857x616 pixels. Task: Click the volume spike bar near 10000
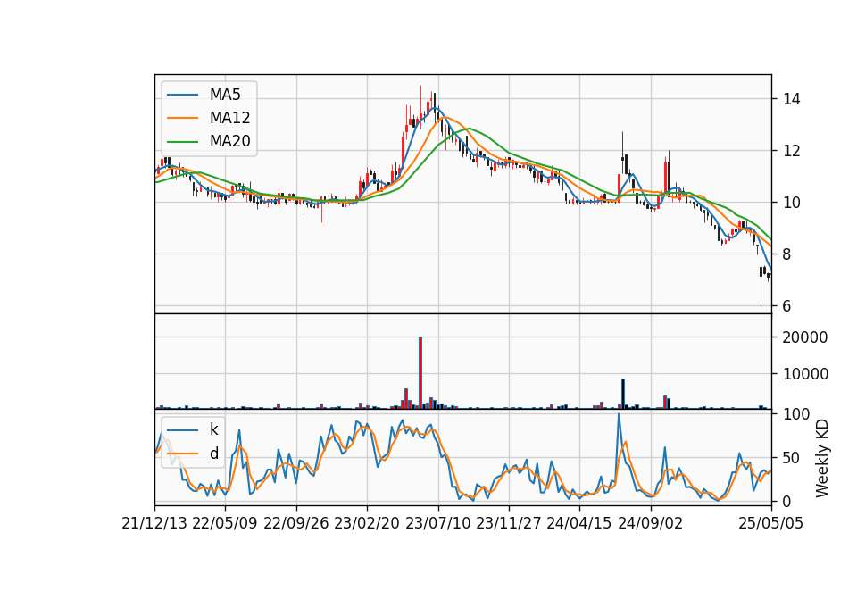[622, 394]
